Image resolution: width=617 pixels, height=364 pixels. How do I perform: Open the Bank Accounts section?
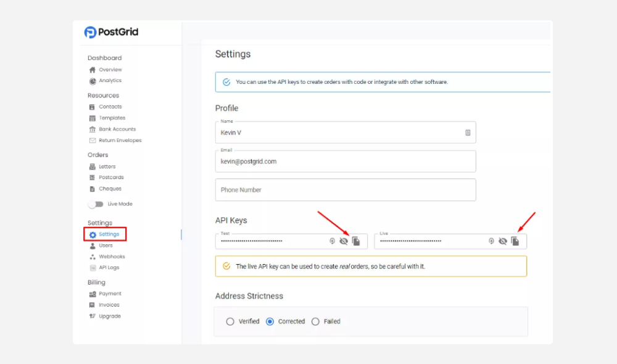pos(117,130)
